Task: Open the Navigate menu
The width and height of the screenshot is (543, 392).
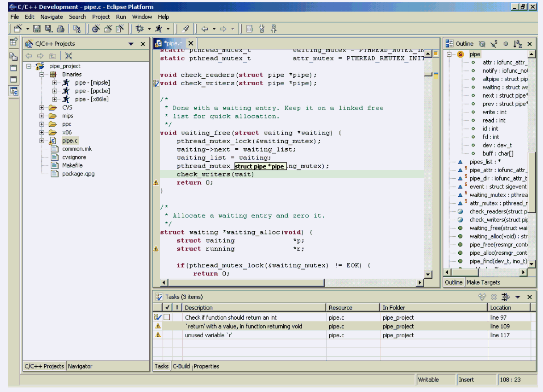Action: tap(52, 17)
